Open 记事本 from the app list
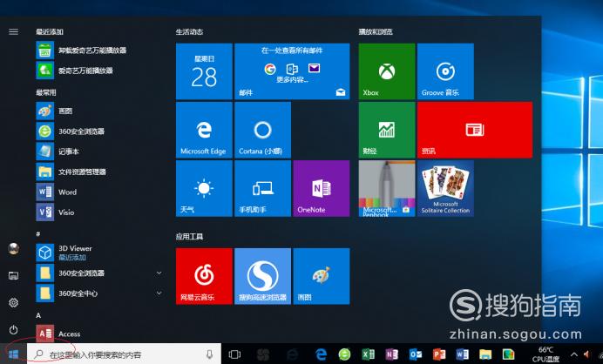Image resolution: width=603 pixels, height=364 pixels. (x=100, y=152)
